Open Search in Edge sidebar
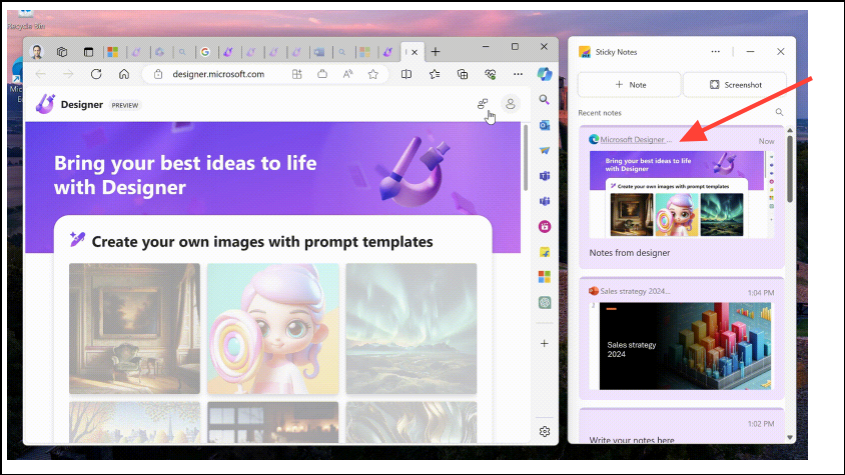845x475 pixels. [544, 100]
